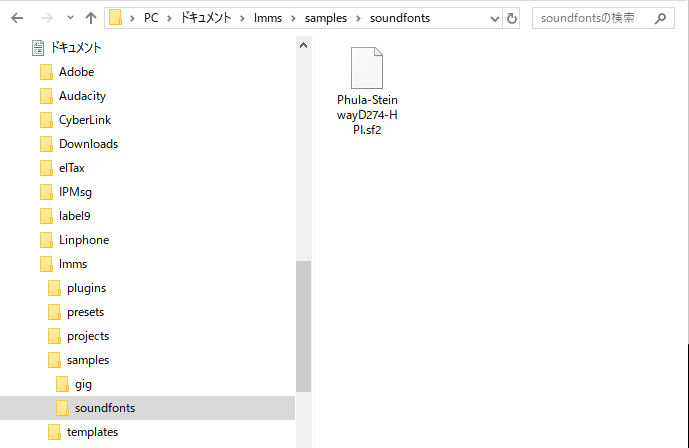Select the label9 folder in the tree

click(x=74, y=216)
